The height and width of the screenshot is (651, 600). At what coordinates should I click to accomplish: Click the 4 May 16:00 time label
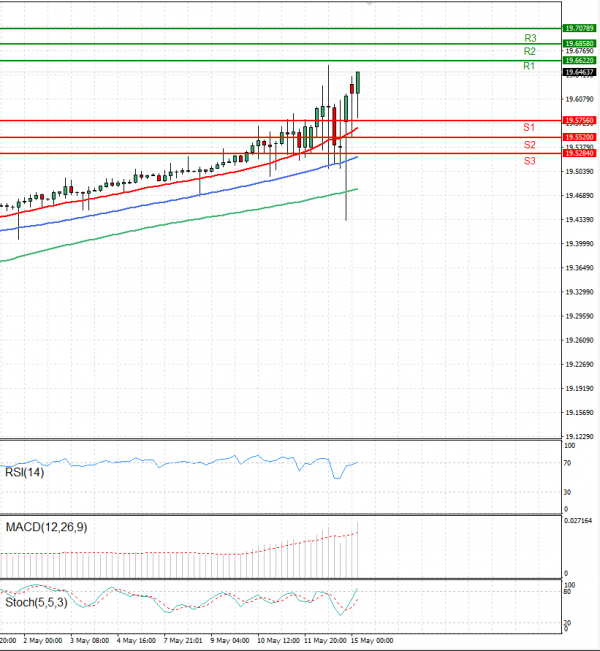coord(136,641)
